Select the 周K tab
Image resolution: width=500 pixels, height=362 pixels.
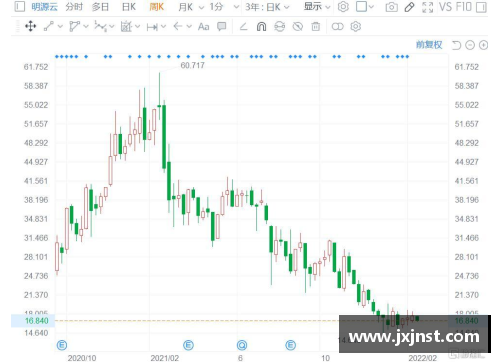[156, 6]
